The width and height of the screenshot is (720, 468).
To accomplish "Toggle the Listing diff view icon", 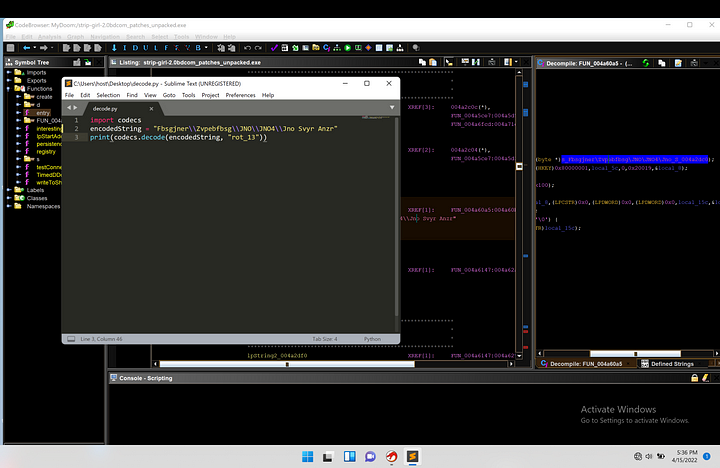I will (x=476, y=62).
